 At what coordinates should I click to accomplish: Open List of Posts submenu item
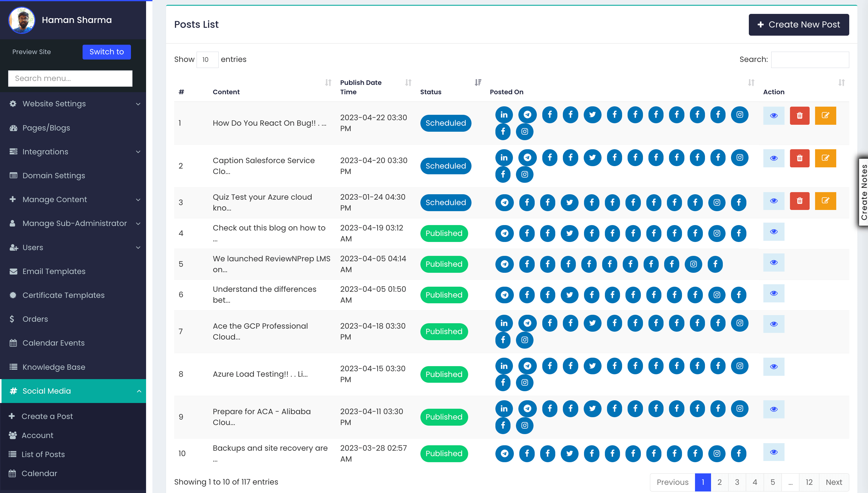click(43, 454)
